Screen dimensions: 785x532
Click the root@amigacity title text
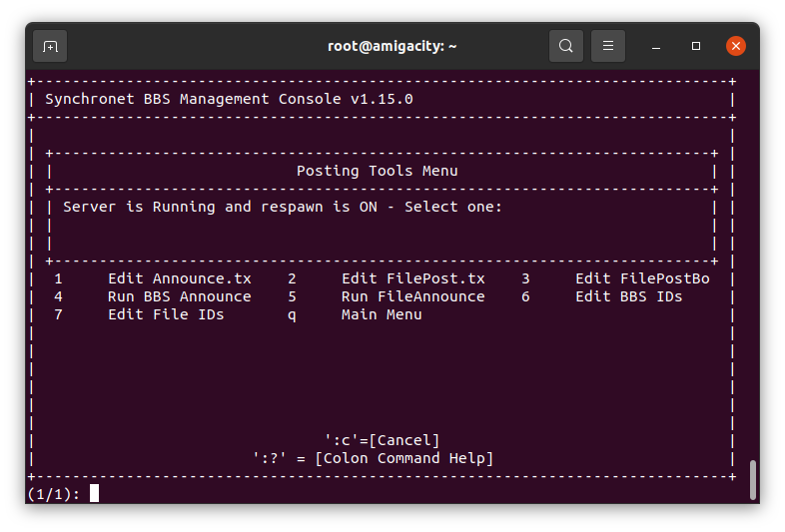(x=392, y=46)
